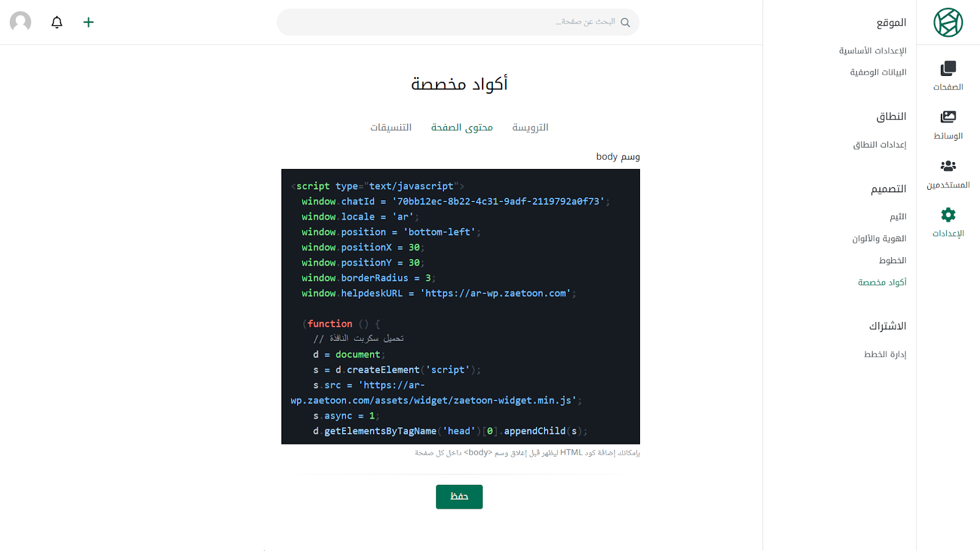Click the window.locale = 'ar' line
Viewport: 980px width, 551px height.
(x=360, y=217)
